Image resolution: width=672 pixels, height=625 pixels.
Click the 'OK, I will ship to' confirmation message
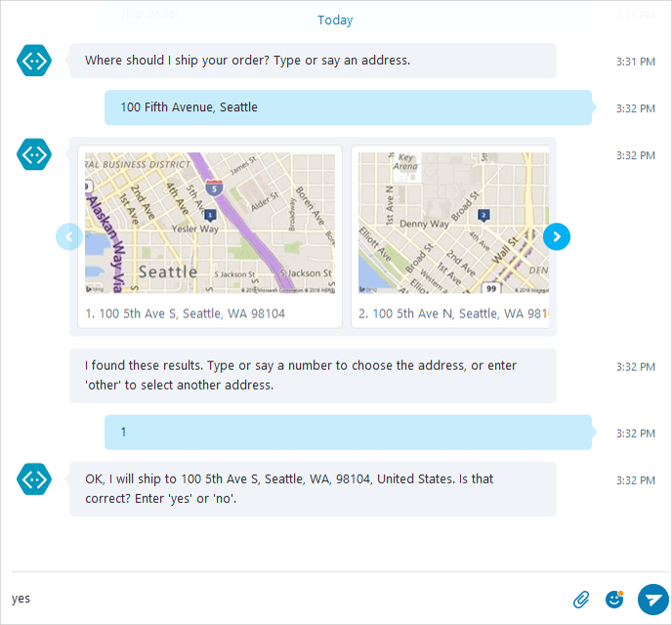(x=313, y=489)
